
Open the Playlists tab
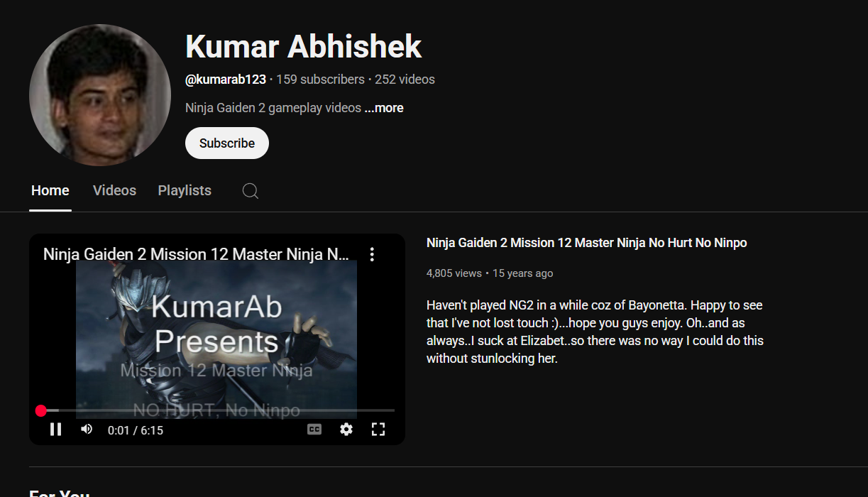185,190
